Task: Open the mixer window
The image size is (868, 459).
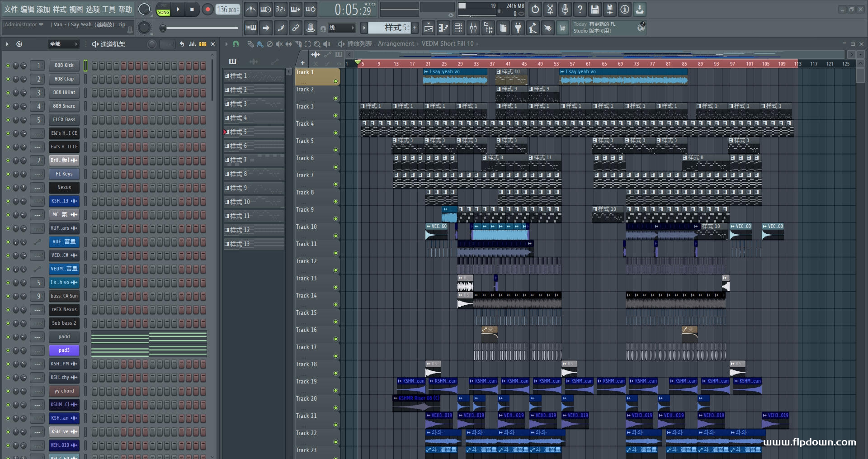Action: coord(473,28)
